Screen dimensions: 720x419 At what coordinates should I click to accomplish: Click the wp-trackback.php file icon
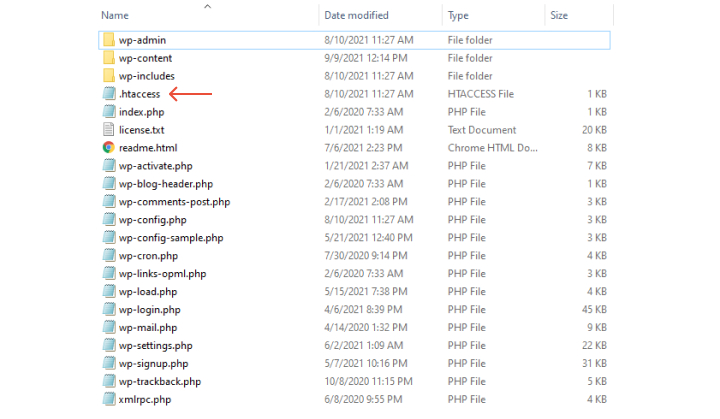click(109, 381)
